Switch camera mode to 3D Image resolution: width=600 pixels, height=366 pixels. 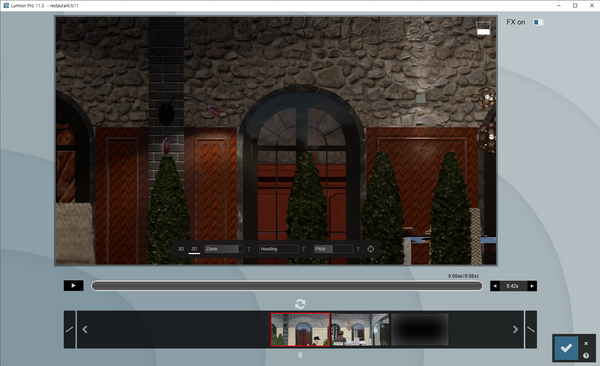point(181,249)
